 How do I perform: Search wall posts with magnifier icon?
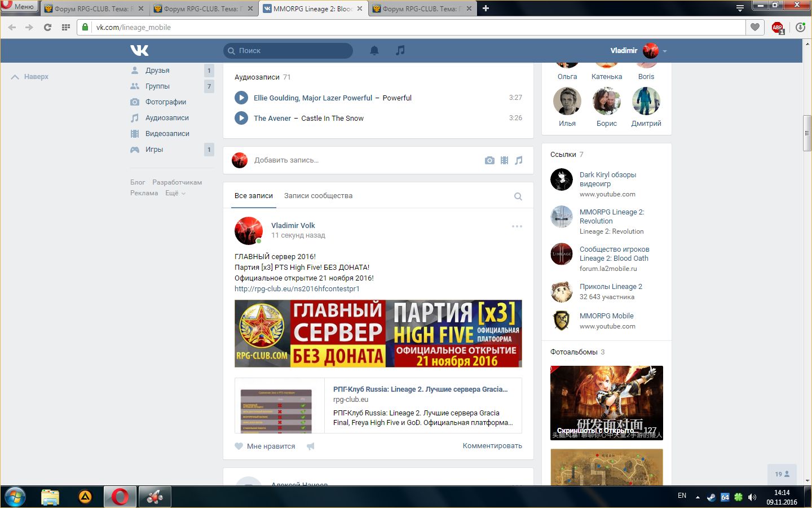click(x=518, y=196)
